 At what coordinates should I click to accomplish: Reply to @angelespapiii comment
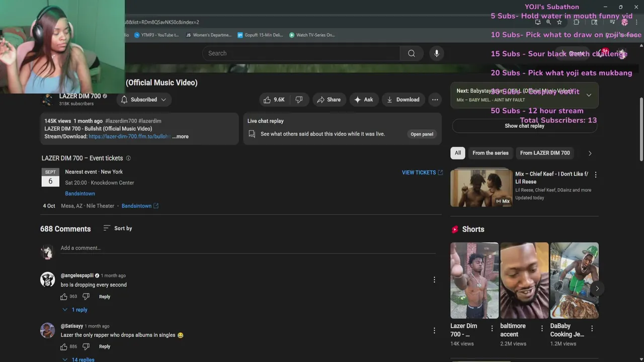pyautogui.click(x=105, y=297)
